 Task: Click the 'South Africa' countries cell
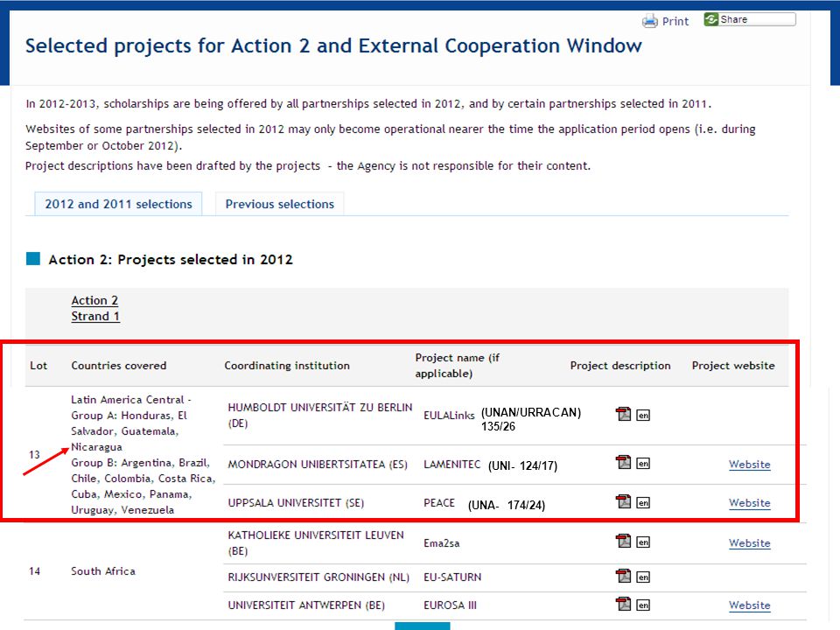pos(103,571)
